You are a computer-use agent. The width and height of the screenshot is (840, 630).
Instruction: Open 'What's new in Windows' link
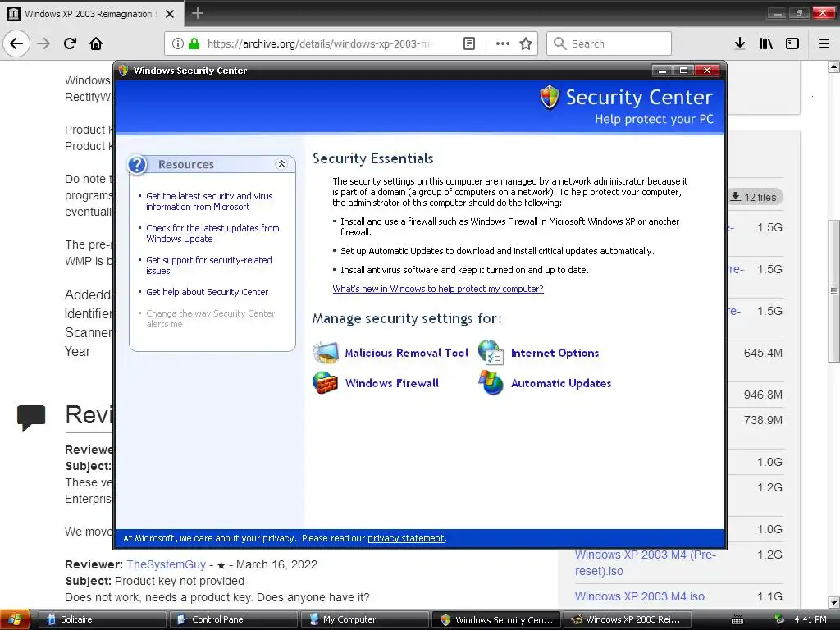(438, 289)
